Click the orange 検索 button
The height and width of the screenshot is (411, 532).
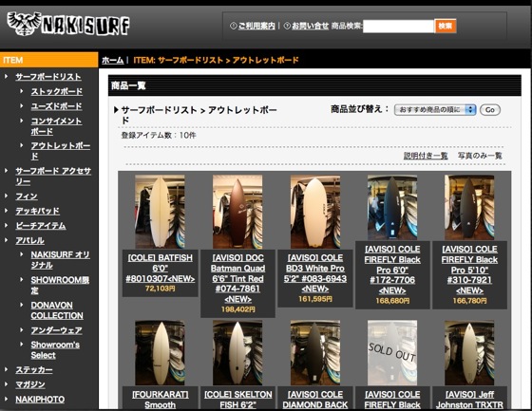click(446, 27)
